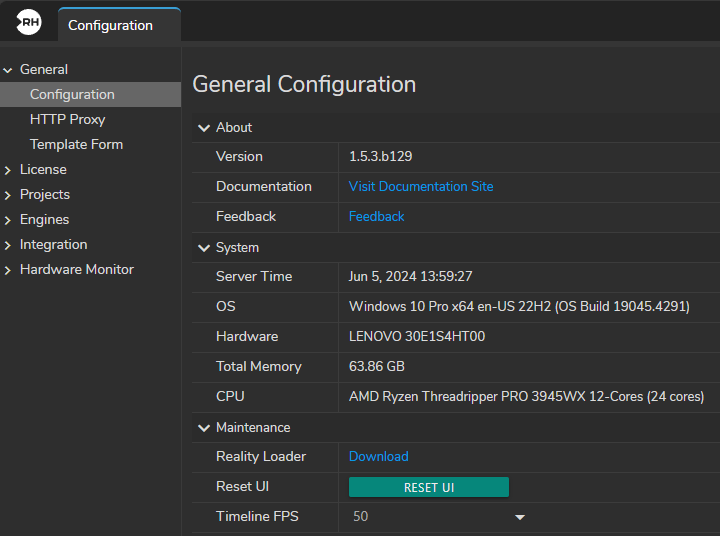Collapse the General tree section

coord(8,70)
